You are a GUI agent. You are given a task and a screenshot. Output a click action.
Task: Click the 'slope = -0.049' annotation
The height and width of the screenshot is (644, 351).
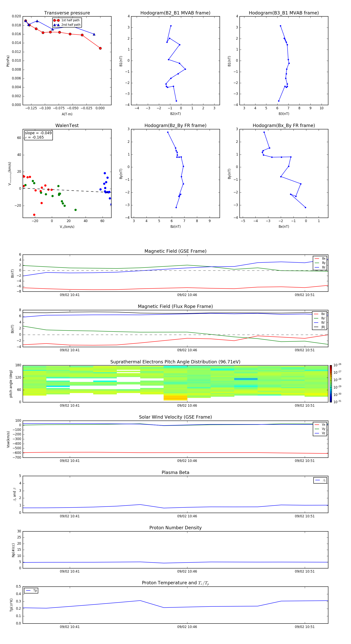tap(38, 133)
